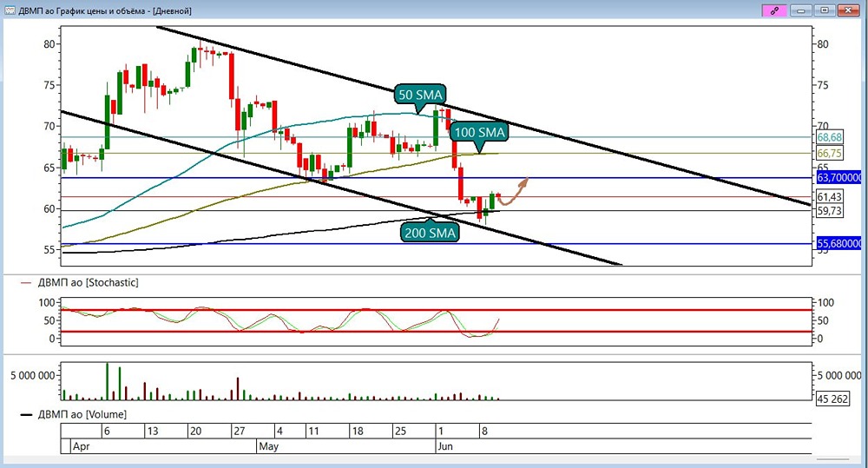Click the 200 SMA callout label
The image size is (868, 468).
(430, 233)
